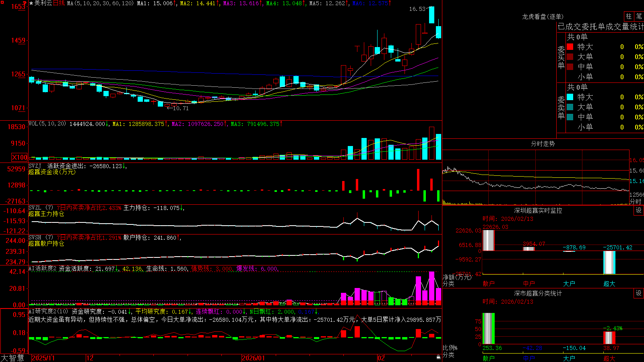Click the 大智慧 logo at bottom-left

tap(12, 358)
